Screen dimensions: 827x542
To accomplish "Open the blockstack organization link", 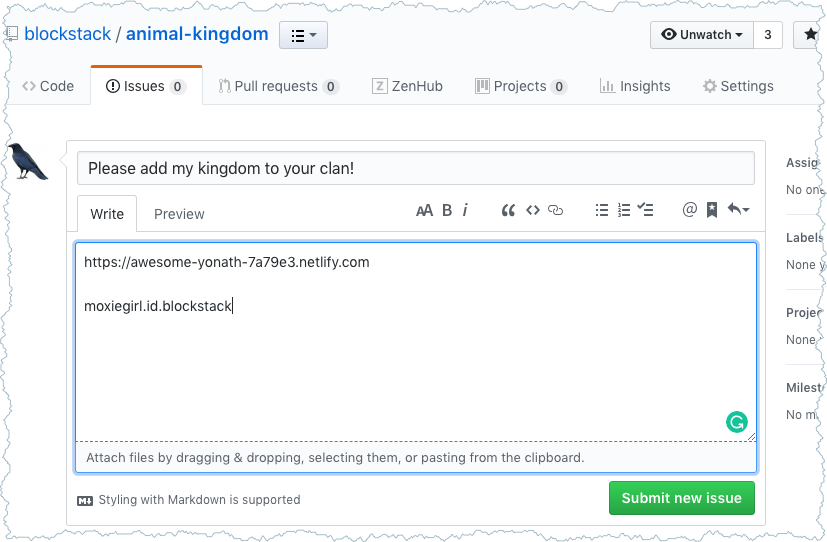I will (x=68, y=34).
